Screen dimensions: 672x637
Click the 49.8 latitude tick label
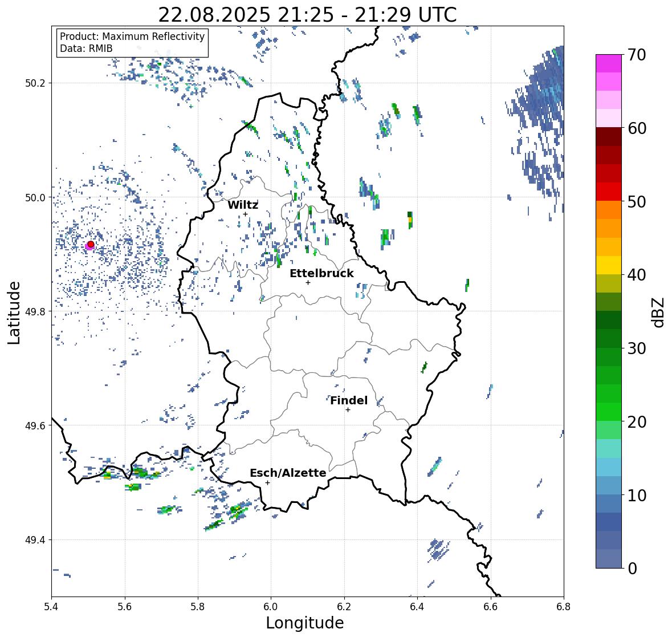[x=35, y=311]
